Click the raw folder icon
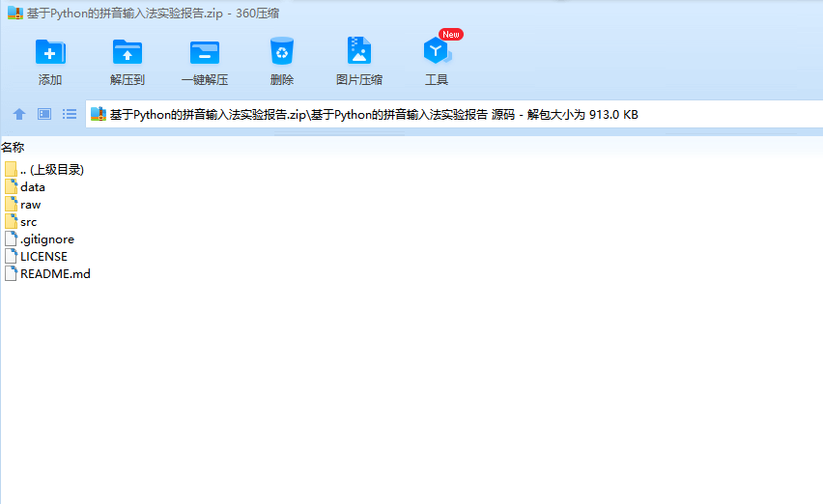Screen dimensions: 823x504 pyautogui.click(x=11, y=204)
